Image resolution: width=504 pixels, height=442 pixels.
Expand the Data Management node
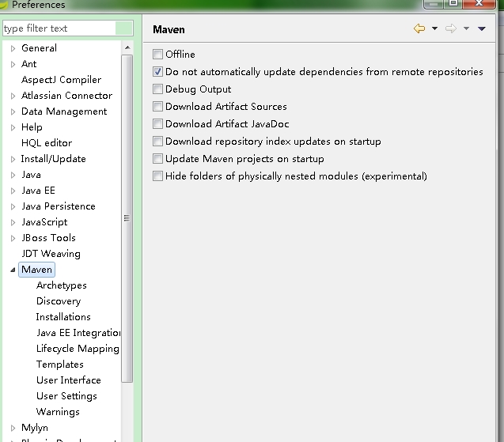(13, 111)
